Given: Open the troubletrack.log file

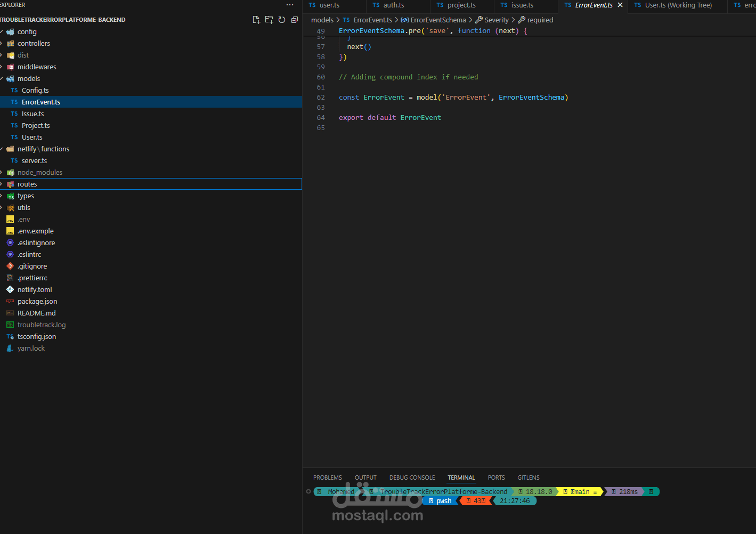Looking at the screenshot, I should pos(151,325).
